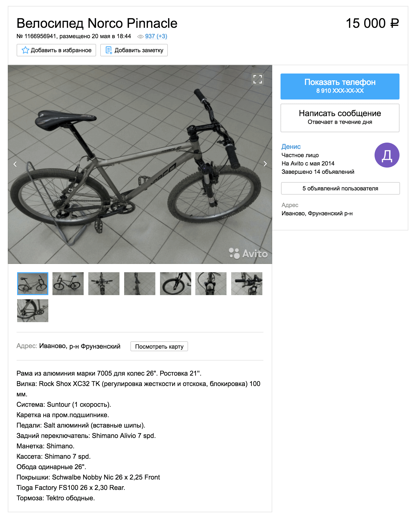
Task: Click the add note icon
Action: (x=109, y=50)
